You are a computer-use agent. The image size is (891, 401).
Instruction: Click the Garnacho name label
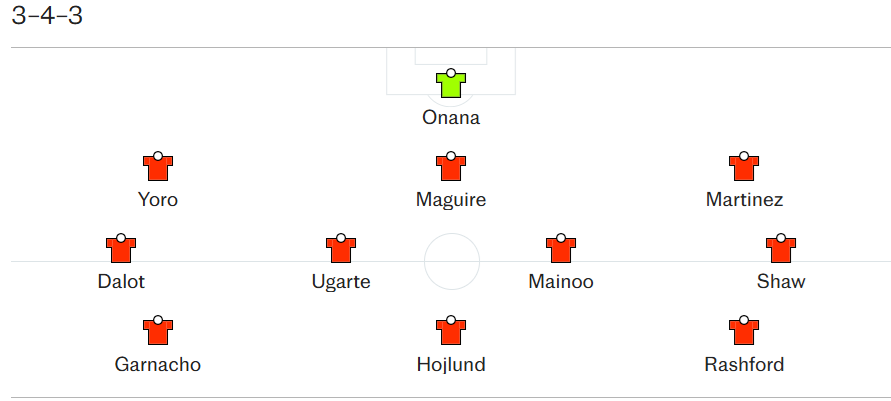[x=158, y=365]
